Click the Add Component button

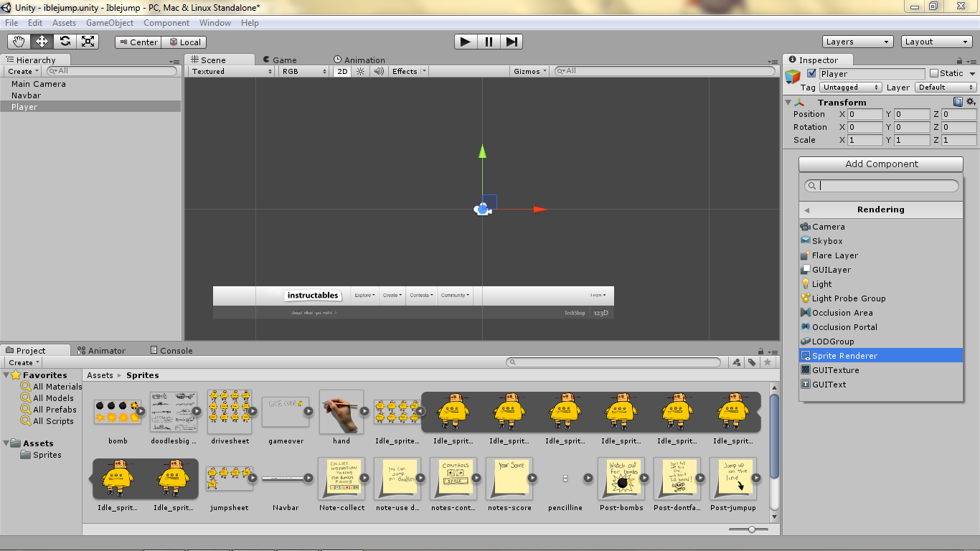pos(880,164)
